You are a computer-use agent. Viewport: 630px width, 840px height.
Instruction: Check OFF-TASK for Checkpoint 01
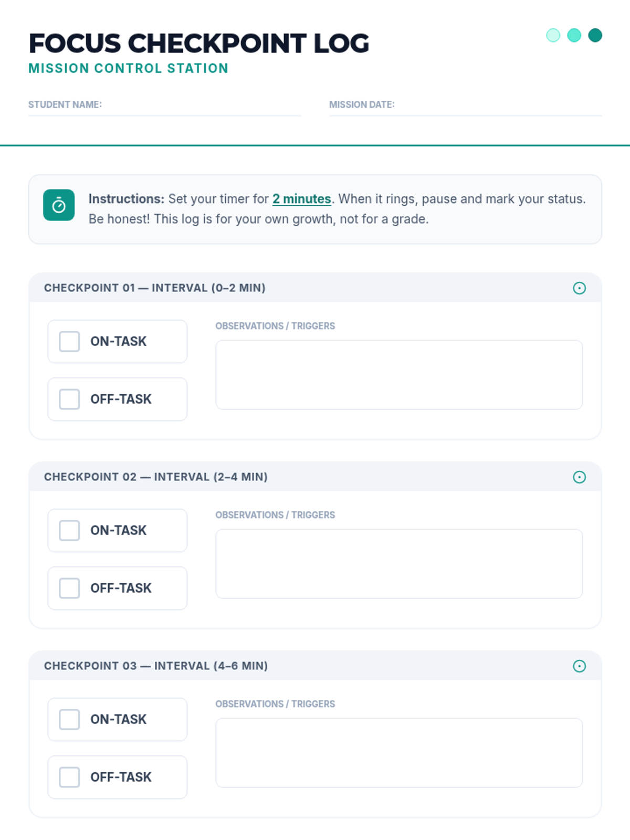click(69, 399)
